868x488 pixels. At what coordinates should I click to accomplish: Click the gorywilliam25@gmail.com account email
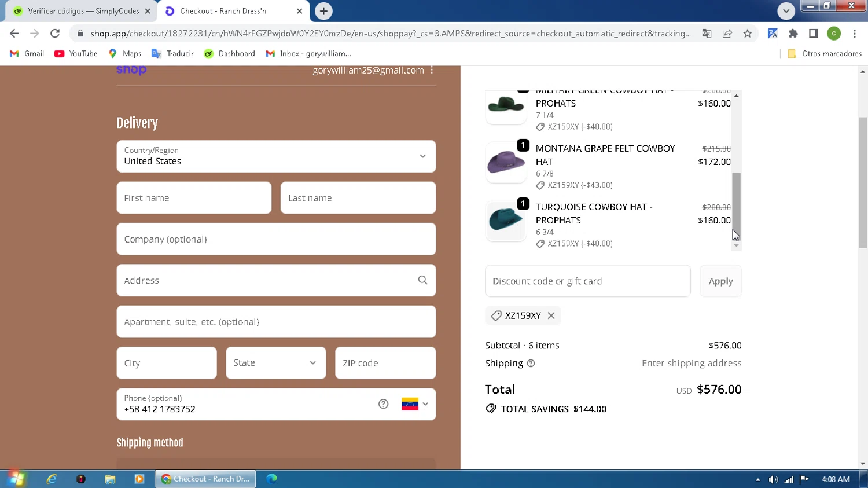click(x=368, y=70)
